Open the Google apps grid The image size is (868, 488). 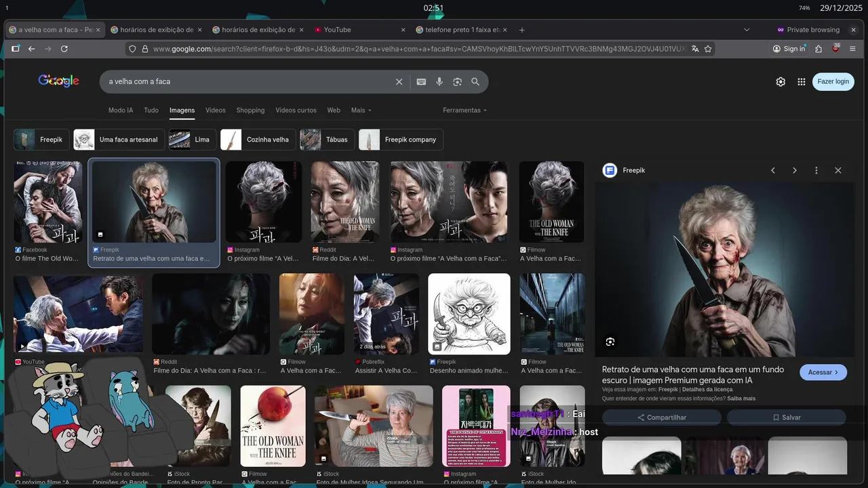click(x=802, y=81)
